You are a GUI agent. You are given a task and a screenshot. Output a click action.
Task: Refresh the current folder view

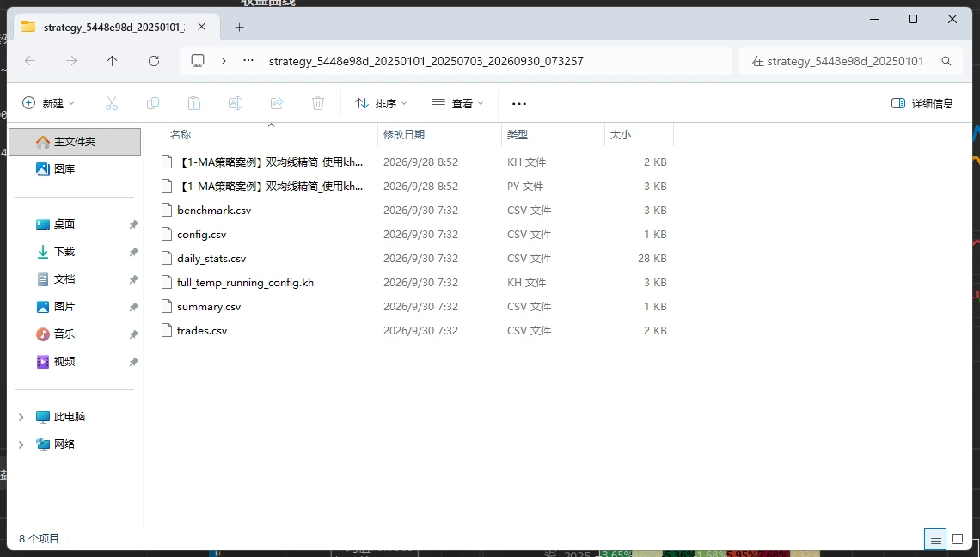(x=154, y=61)
